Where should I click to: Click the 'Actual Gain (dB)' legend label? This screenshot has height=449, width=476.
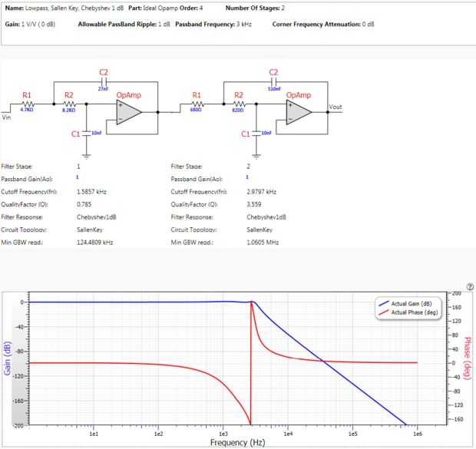(x=412, y=304)
